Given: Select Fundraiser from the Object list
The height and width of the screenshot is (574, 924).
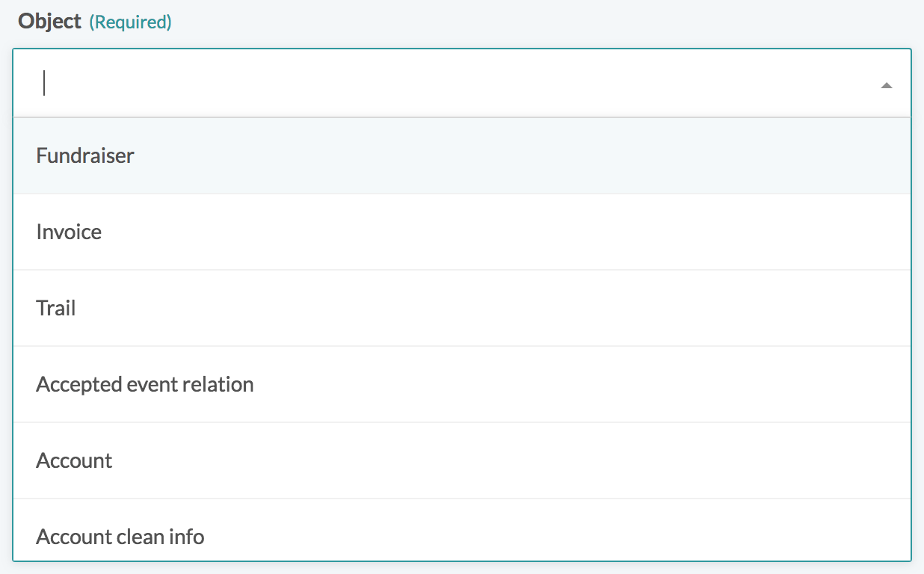Looking at the screenshot, I should pos(85,155).
